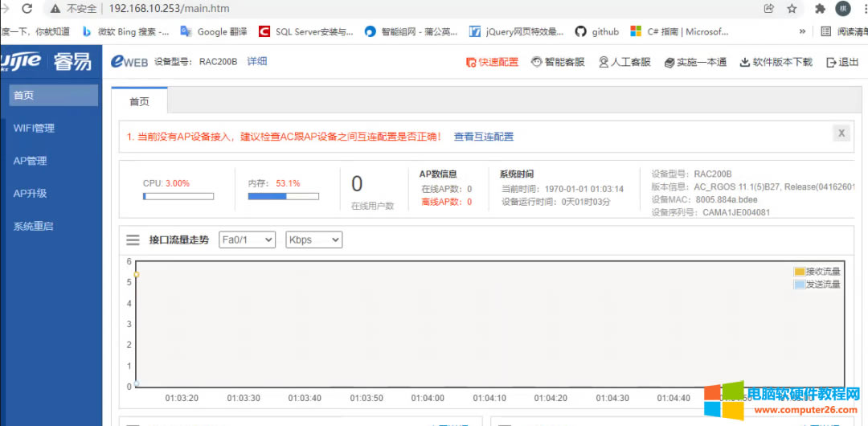Click the share page icon in address bar
This screenshot has height=426, width=868.
pyautogui.click(x=769, y=9)
